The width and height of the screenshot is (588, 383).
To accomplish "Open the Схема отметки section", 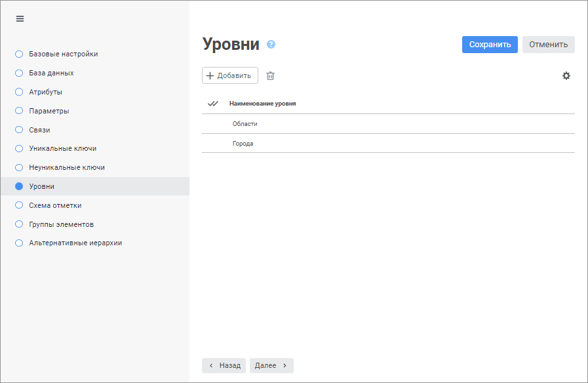I will (55, 205).
